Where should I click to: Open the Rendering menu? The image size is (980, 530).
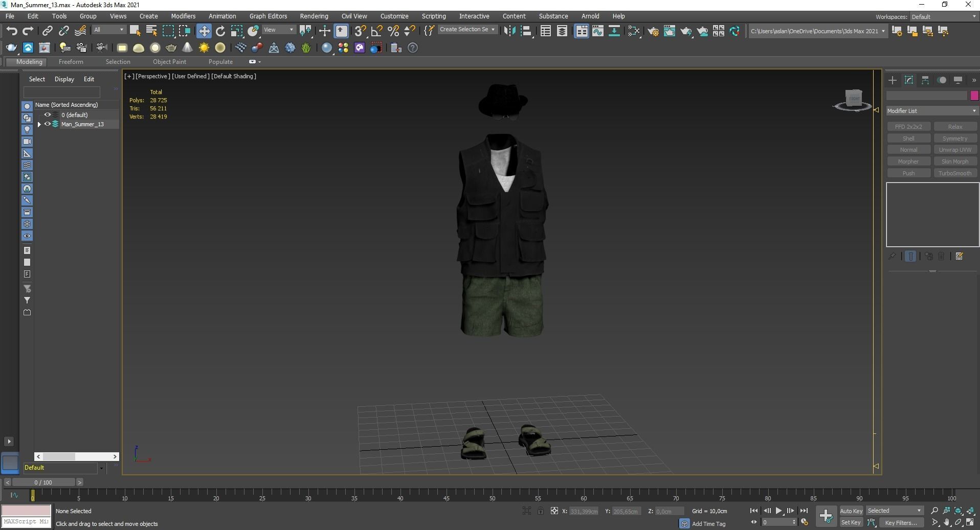[314, 16]
